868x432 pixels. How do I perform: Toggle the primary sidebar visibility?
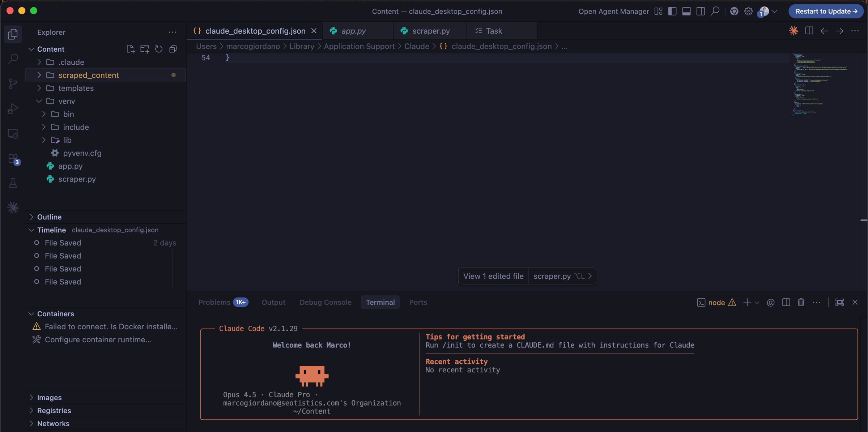click(672, 11)
